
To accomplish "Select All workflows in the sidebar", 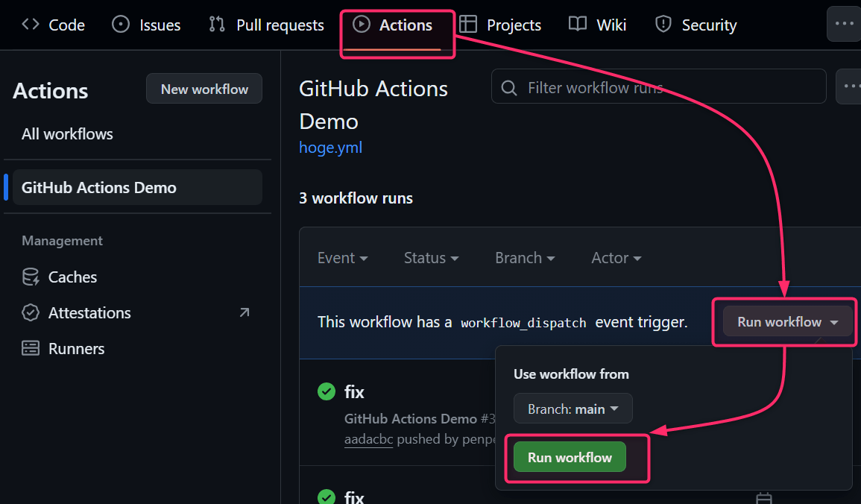I will (x=67, y=134).
